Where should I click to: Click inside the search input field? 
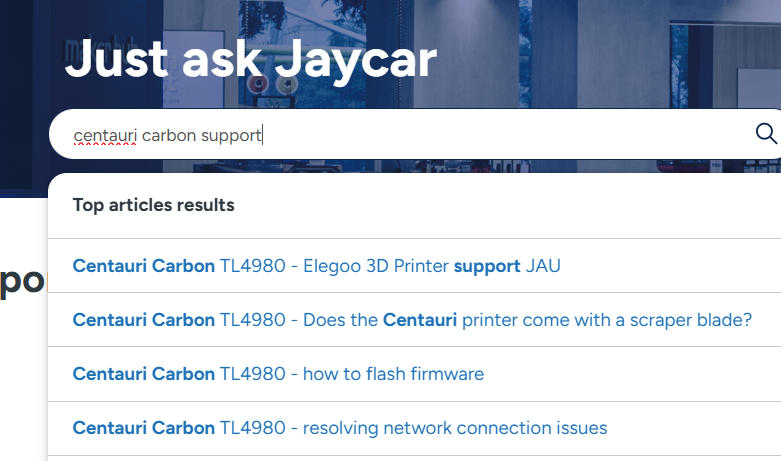(x=450, y=134)
